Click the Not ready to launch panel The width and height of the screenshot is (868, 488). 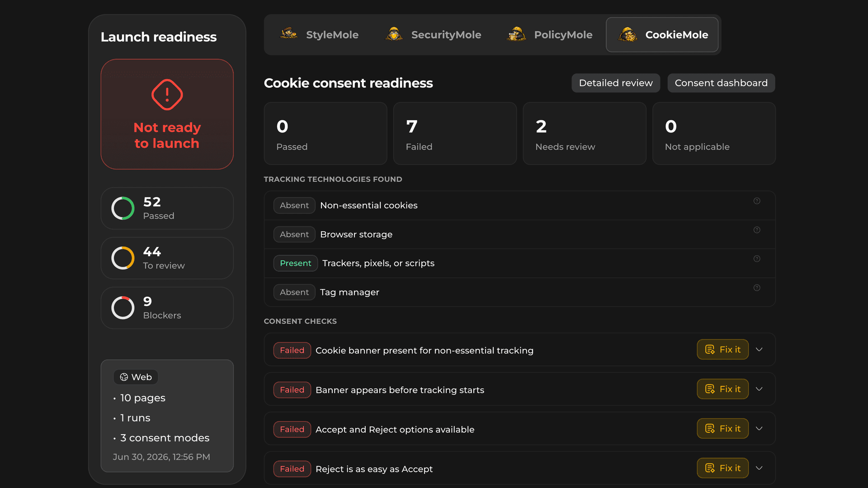tap(167, 114)
